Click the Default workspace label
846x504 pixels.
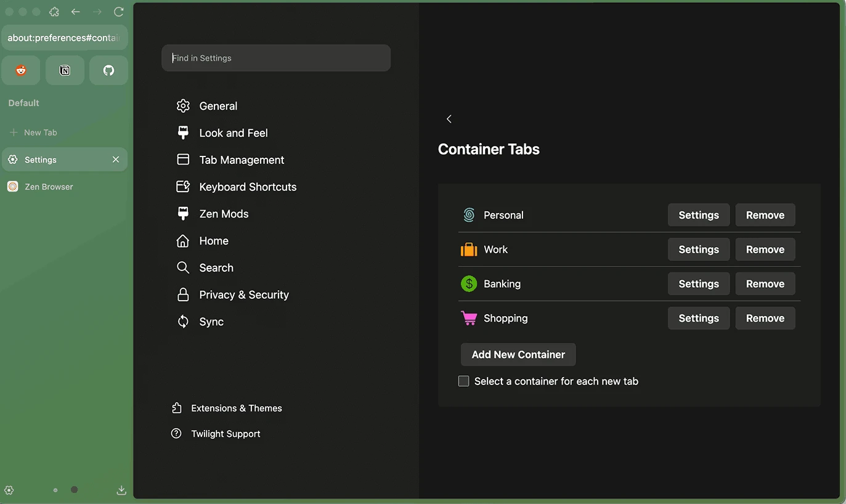tap(23, 103)
